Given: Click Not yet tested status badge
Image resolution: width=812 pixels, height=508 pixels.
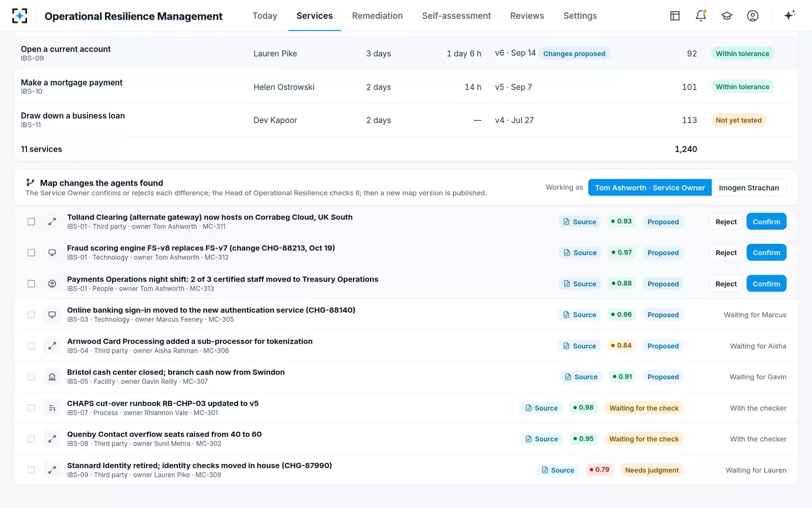Looking at the screenshot, I should coord(739,120).
